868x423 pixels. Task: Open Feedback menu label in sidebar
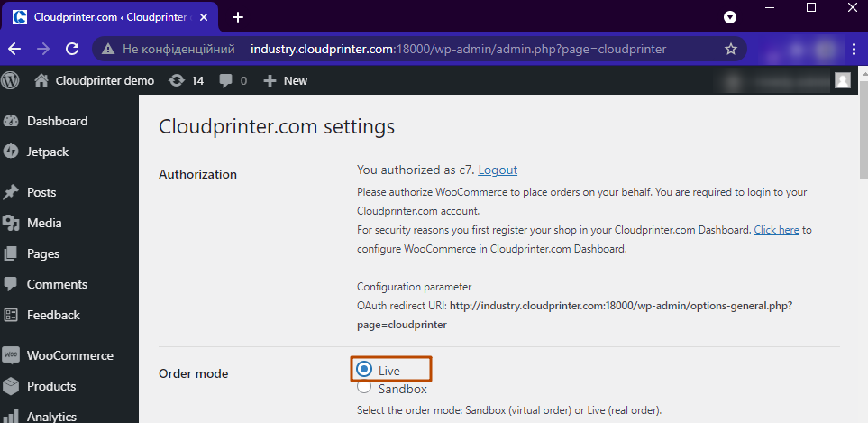53,315
